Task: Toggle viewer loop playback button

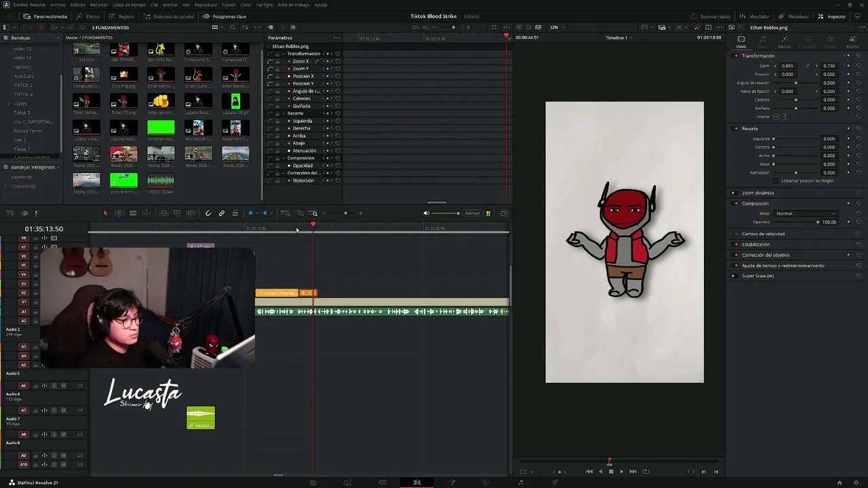Action: point(646,472)
